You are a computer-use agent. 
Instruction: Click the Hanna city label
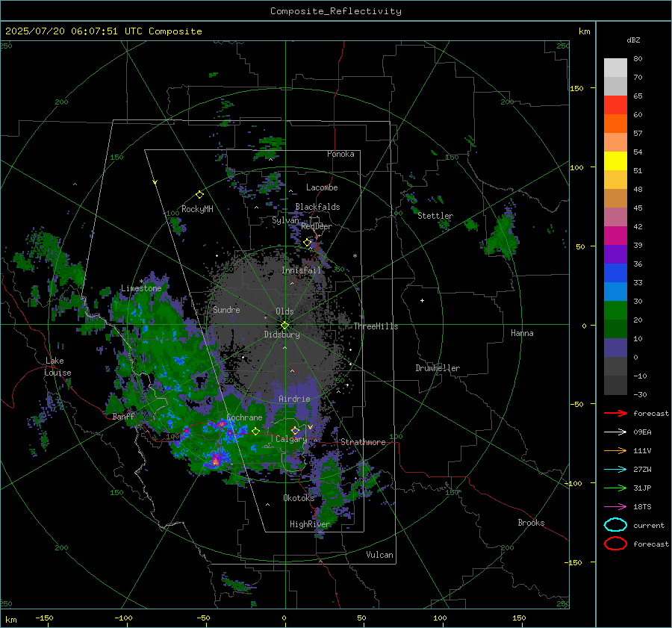click(x=522, y=333)
